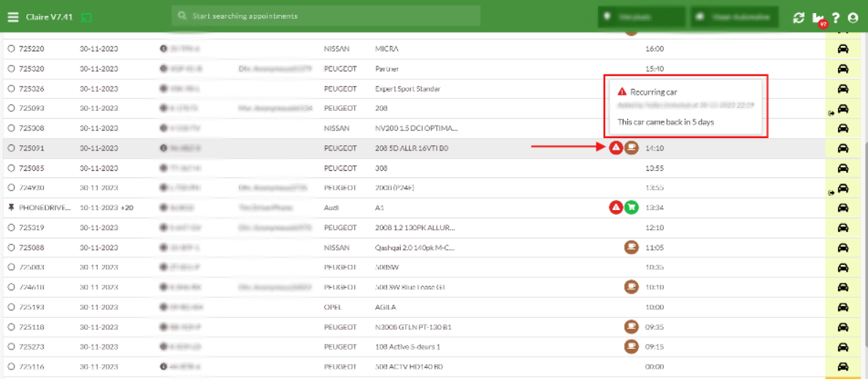Click the car icon on row 725116
The width and height of the screenshot is (868, 384).
[843, 366]
